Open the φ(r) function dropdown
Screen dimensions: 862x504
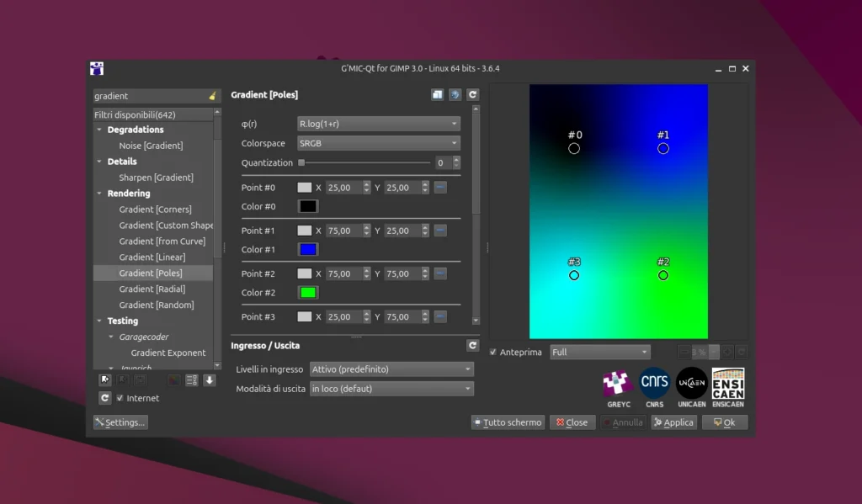tap(378, 122)
